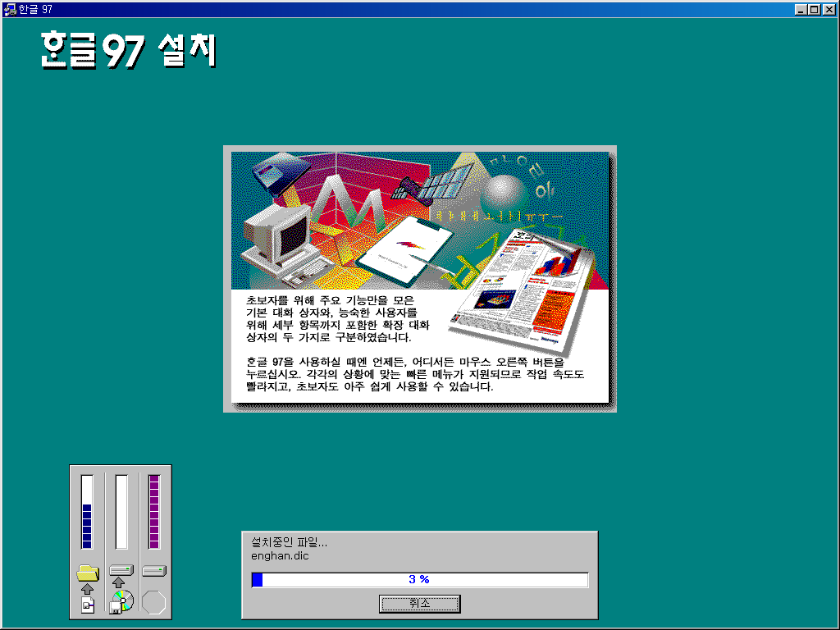
Task: Click the empty gray octagon icon
Action: [154, 602]
